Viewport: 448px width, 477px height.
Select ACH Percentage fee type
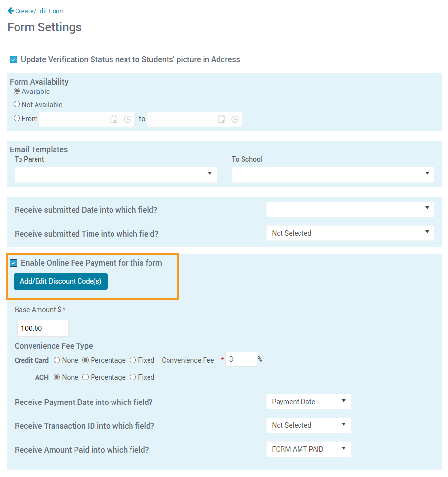86,377
